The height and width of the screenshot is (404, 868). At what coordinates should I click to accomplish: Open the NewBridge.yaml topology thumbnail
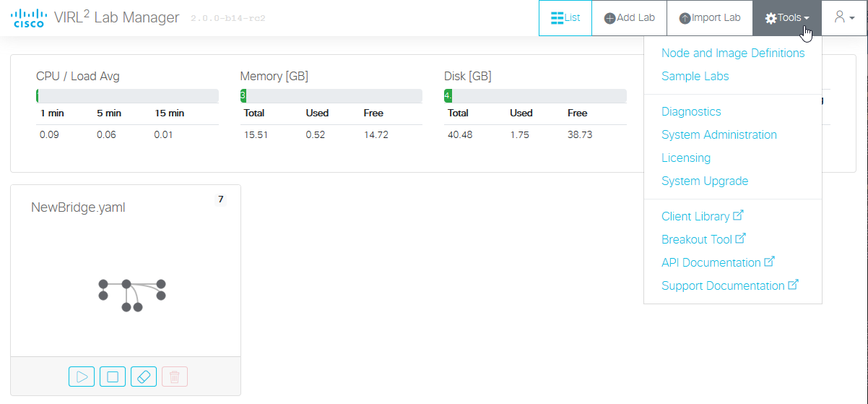132,295
